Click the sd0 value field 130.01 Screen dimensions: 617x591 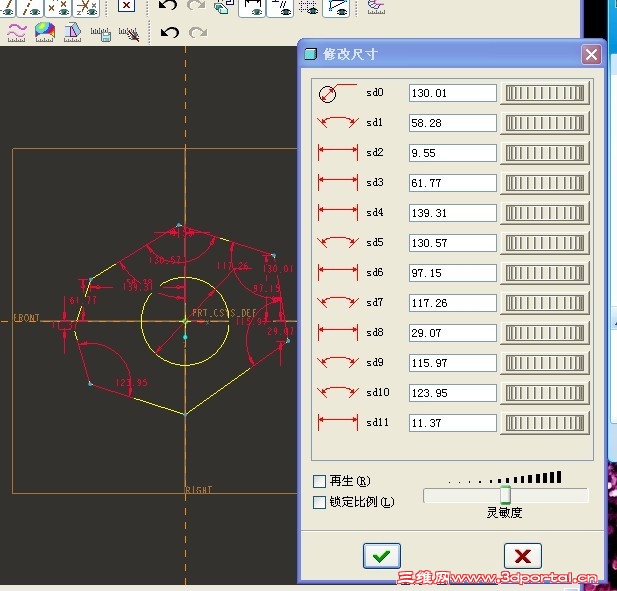tap(453, 93)
